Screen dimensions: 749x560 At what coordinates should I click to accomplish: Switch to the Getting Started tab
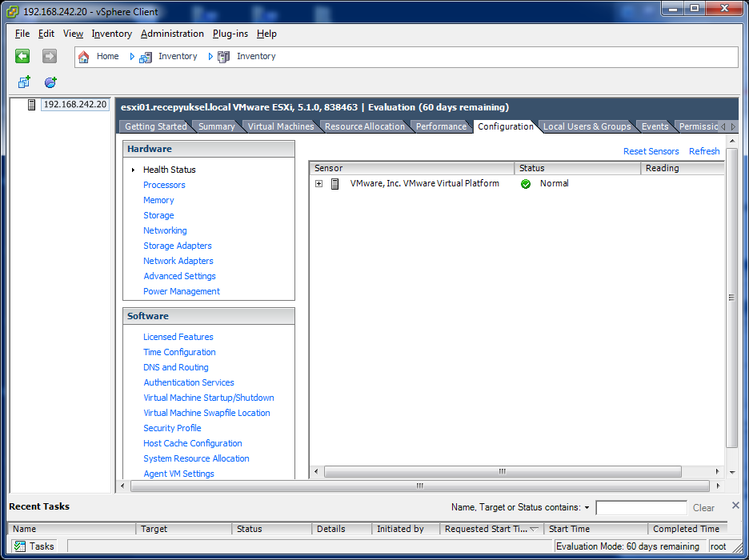(156, 126)
